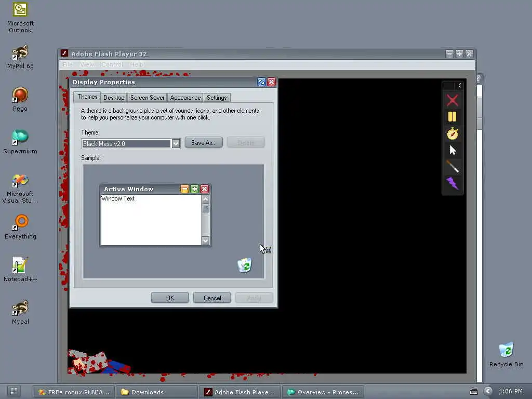Open the File menu in Flash Player
The image size is (532, 399).
coord(68,64)
